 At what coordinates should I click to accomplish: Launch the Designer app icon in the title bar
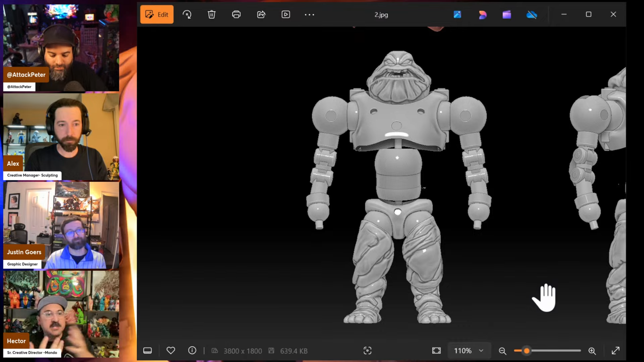click(x=482, y=15)
